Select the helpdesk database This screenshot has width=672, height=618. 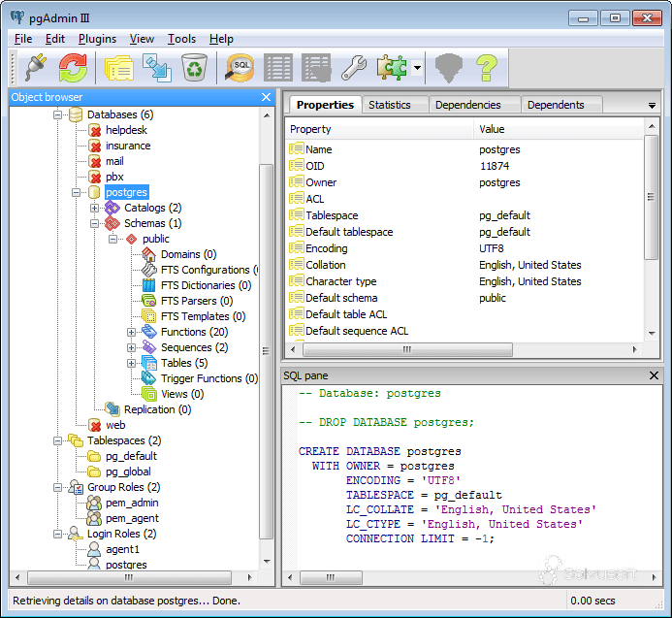pos(126,130)
